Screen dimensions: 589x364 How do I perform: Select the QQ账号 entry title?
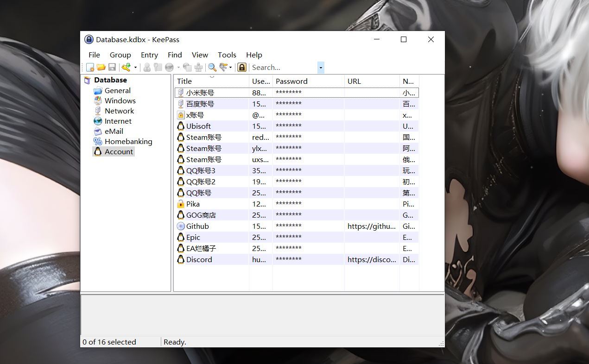pyautogui.click(x=199, y=193)
